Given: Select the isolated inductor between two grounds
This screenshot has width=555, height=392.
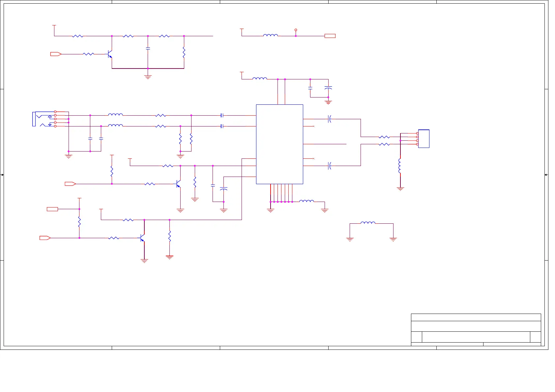Looking at the screenshot, I should click(368, 223).
